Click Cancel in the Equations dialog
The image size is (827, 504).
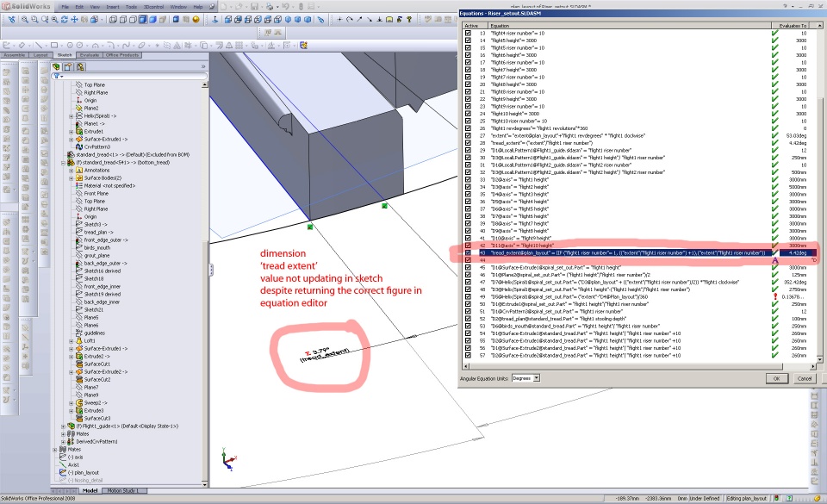point(805,378)
